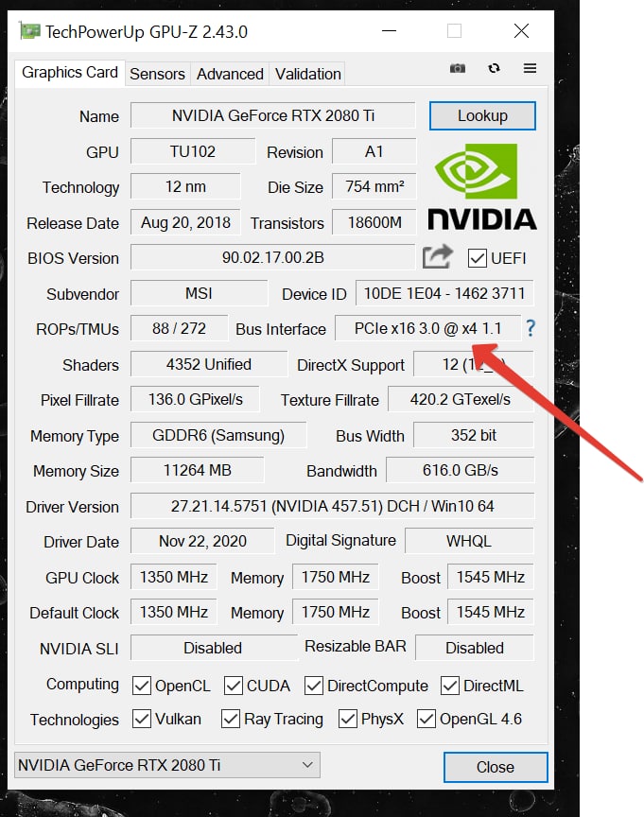644x817 pixels.
Task: Take a screenshot with the camera icon
Action: click(x=457, y=68)
